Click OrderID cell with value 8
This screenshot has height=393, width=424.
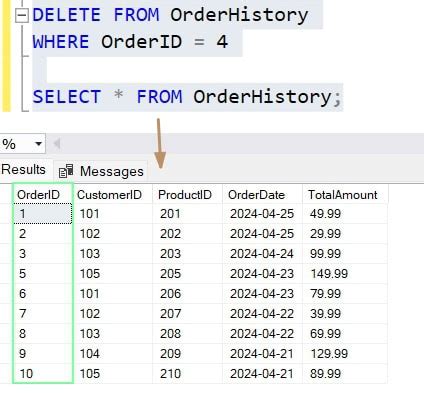(x=43, y=334)
